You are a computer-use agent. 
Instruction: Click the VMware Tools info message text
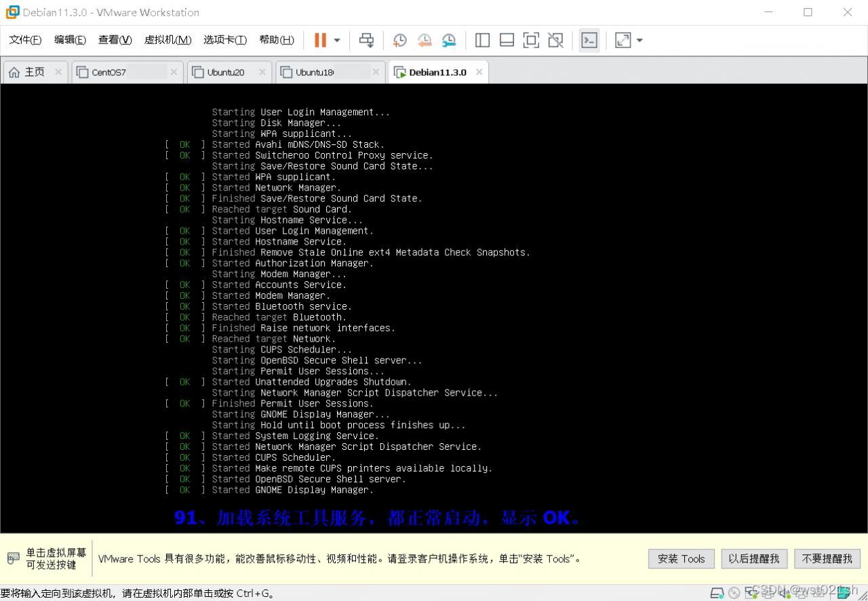[x=339, y=559]
